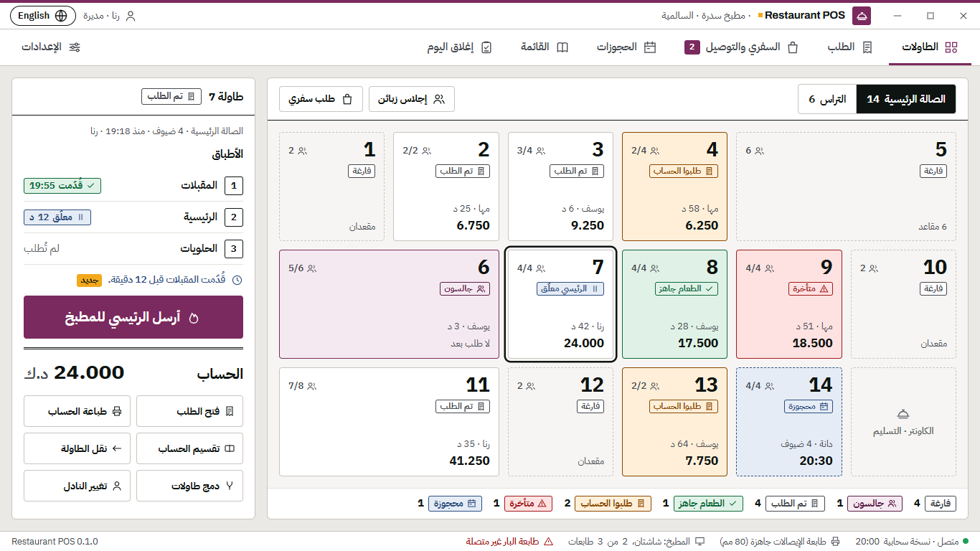Viewport: 980px width, 551px height.
Task: Open the إغلاق اليوم tab
Action: coord(459,47)
